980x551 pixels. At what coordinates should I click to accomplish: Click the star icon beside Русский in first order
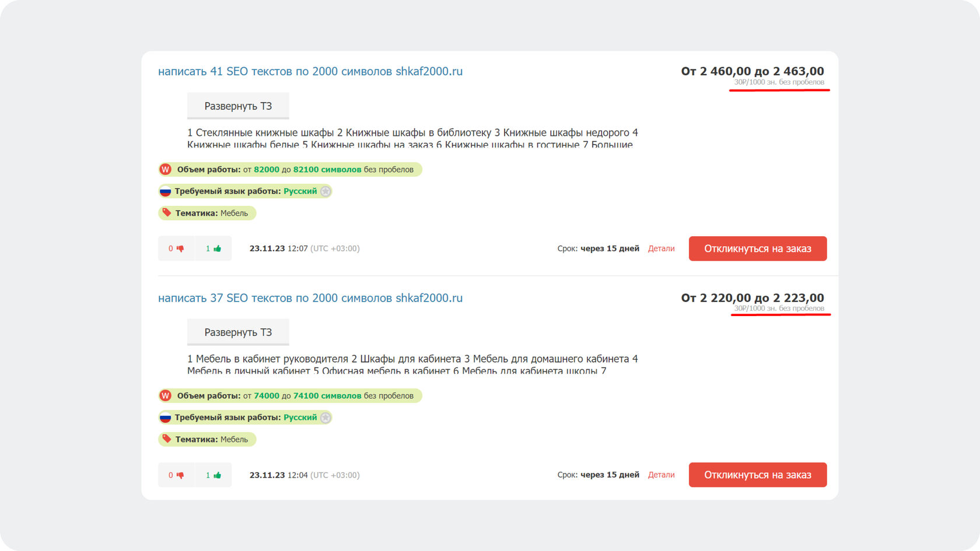coord(325,191)
